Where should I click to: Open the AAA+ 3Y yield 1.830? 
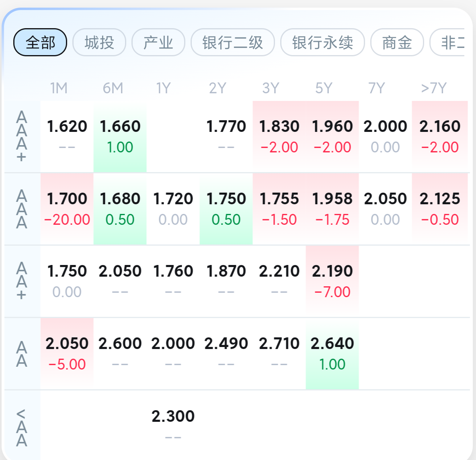[x=279, y=137]
